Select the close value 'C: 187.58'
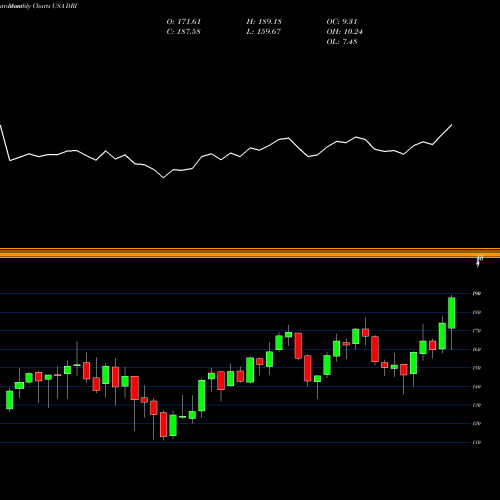The width and height of the screenshot is (500, 500). pos(184,32)
